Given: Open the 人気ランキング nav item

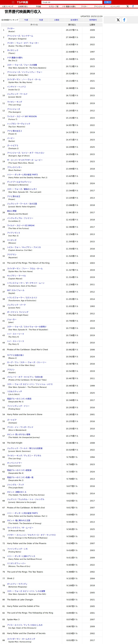Looking at the screenshot, I should (x=8, y=7).
